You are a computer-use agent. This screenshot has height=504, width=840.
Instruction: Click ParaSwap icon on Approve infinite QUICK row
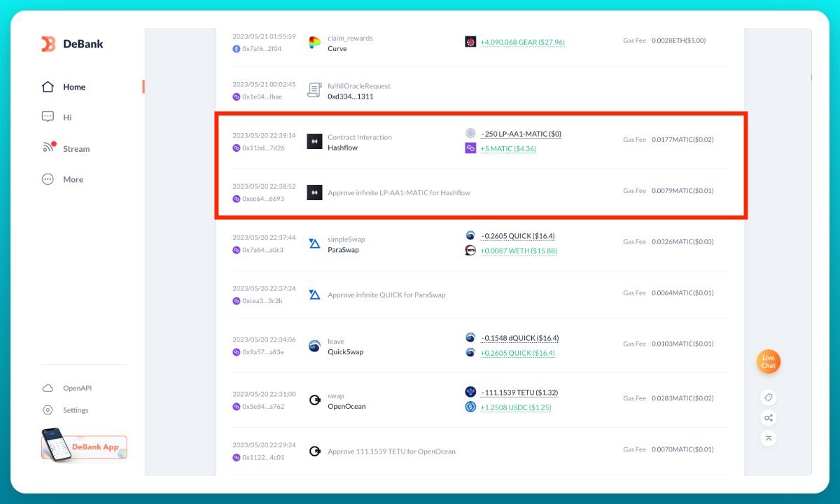[314, 295]
